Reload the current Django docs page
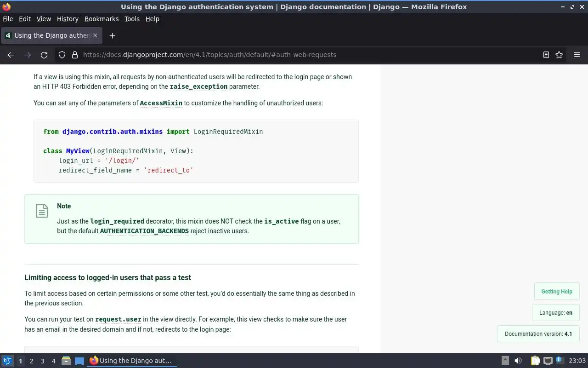This screenshot has height=368, width=588. pos(44,55)
